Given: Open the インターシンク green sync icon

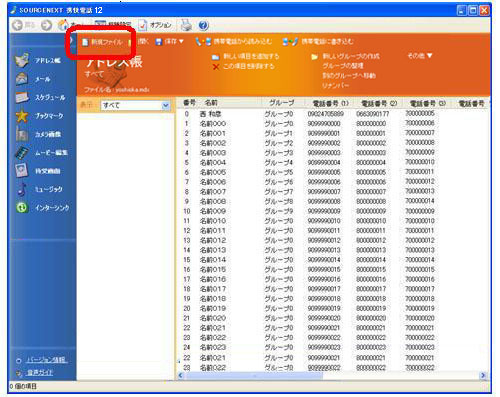Looking at the screenshot, I should 22,207.
